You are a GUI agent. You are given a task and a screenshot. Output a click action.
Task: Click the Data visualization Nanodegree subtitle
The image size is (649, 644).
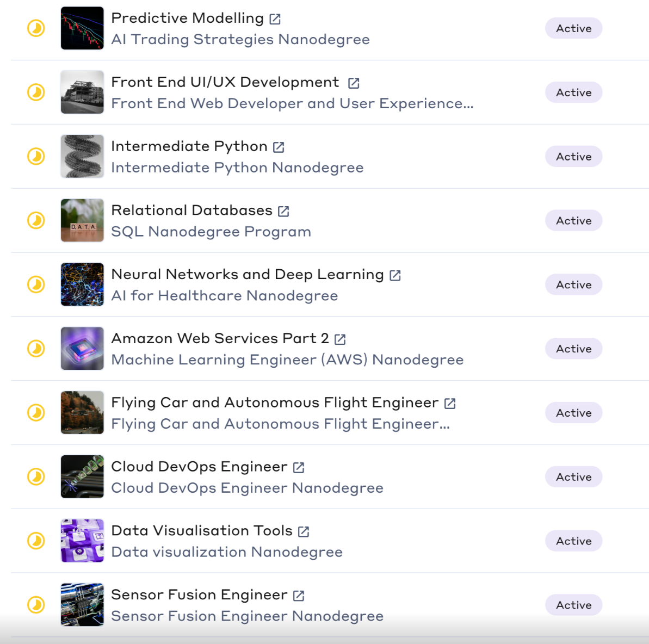[227, 552]
